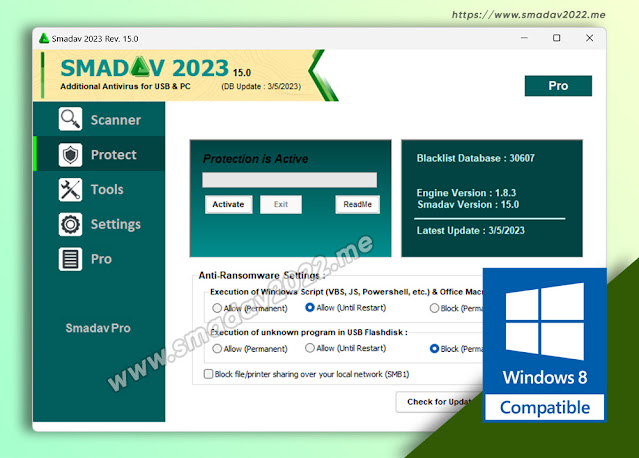Screen dimensions: 639x458
Task: Select Allow (Permanent) for Windows Script execution
Action: coord(217,308)
